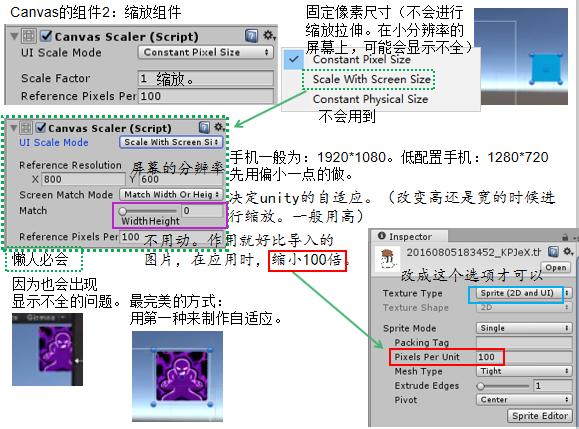Open gear menu beside texture file name
The height and width of the screenshot is (429, 579).
click(x=568, y=252)
